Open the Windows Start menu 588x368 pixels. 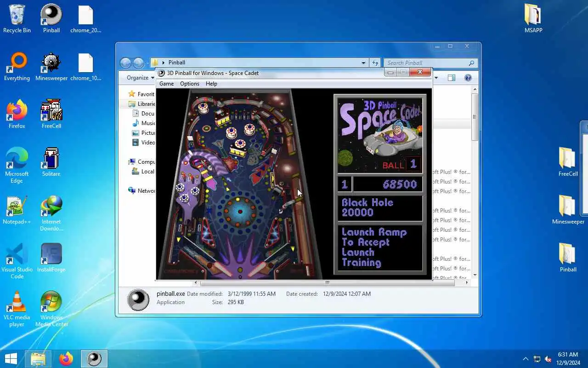(x=11, y=359)
